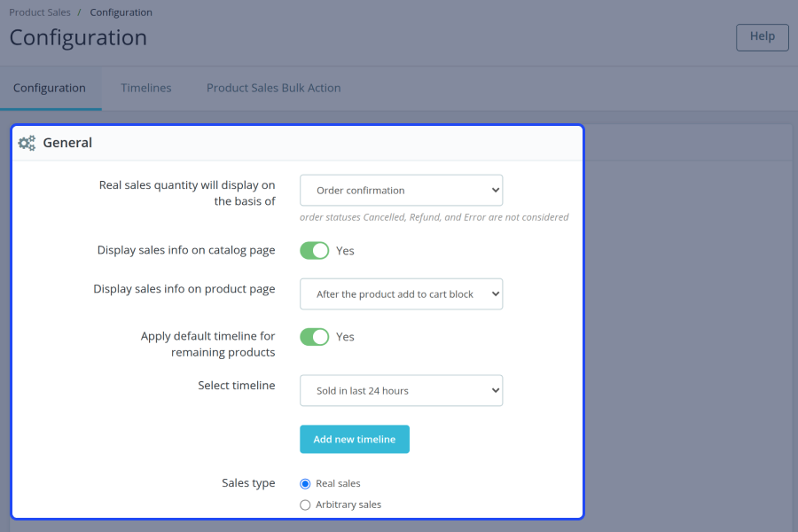Open the Product Sales Bulk Action tab
798x532 pixels.
tap(273, 88)
